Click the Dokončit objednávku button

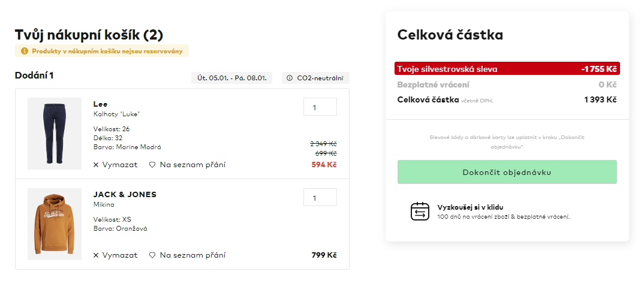point(507,172)
